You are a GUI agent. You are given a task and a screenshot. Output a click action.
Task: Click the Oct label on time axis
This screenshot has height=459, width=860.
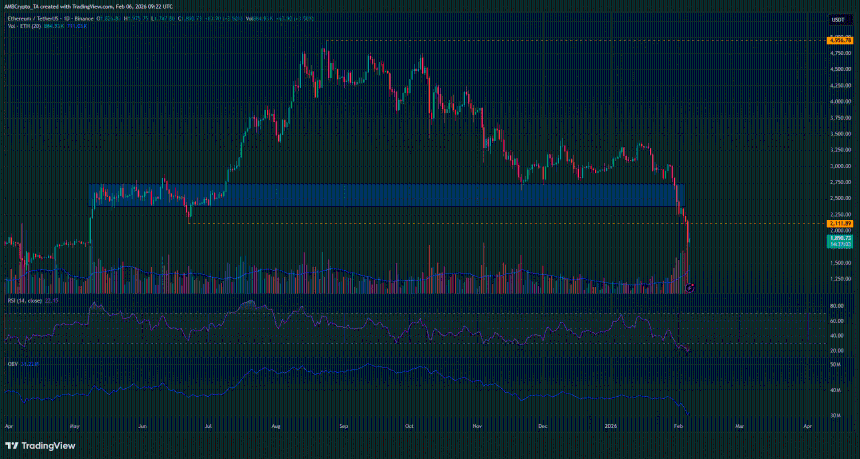pyautogui.click(x=409, y=426)
